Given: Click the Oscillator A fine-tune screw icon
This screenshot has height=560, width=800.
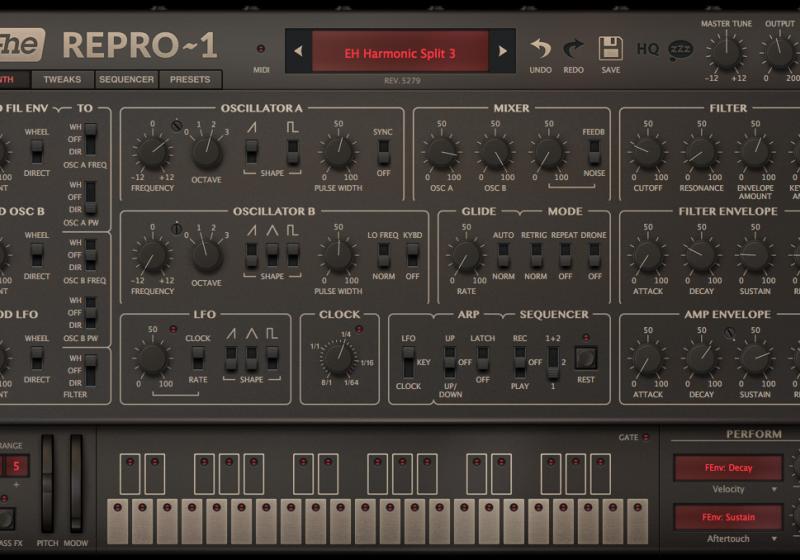Looking at the screenshot, I should 177,125.
